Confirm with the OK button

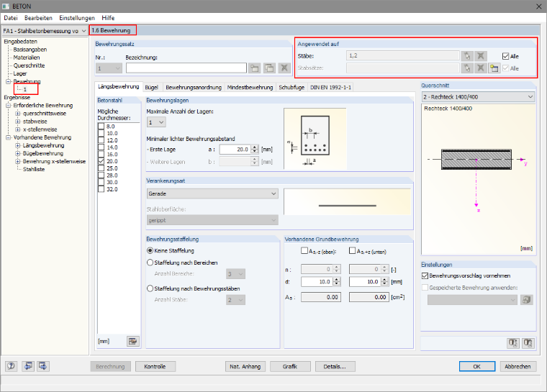477,367
